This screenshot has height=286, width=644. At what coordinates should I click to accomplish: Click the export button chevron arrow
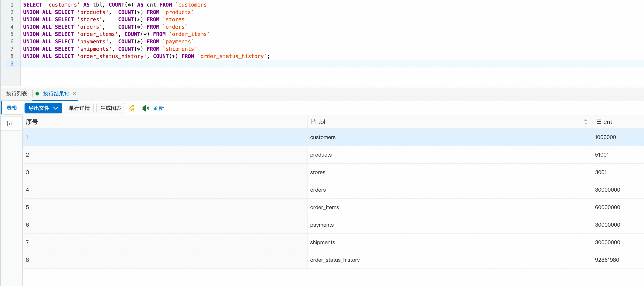tap(56, 108)
